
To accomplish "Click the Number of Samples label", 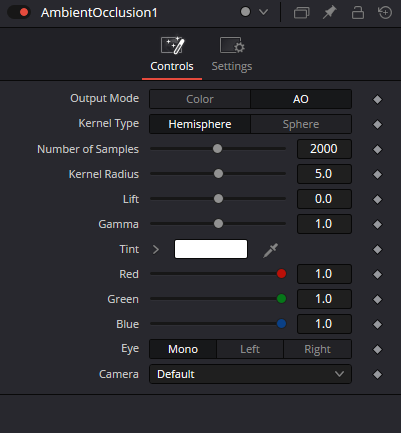I will point(88,149).
